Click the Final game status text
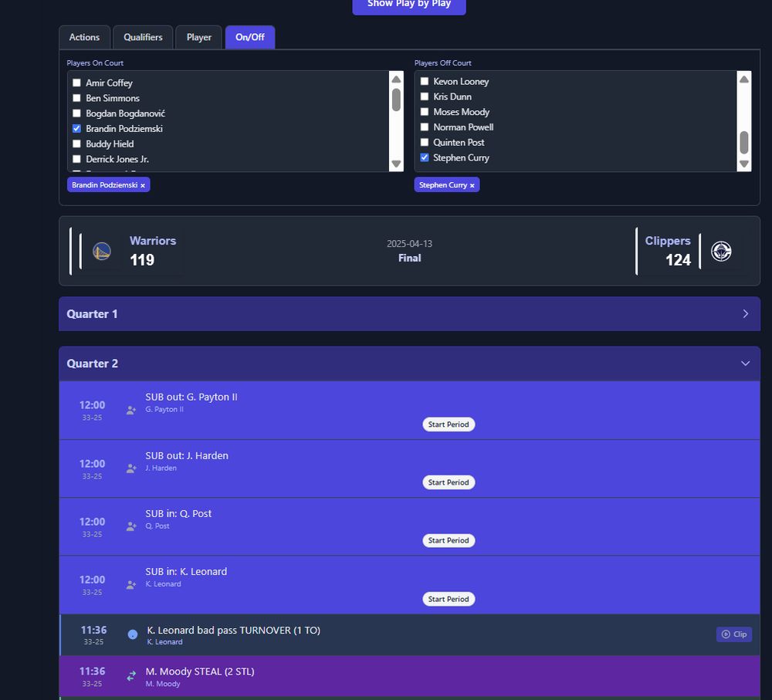Image resolution: width=772 pixels, height=700 pixels. click(x=409, y=258)
